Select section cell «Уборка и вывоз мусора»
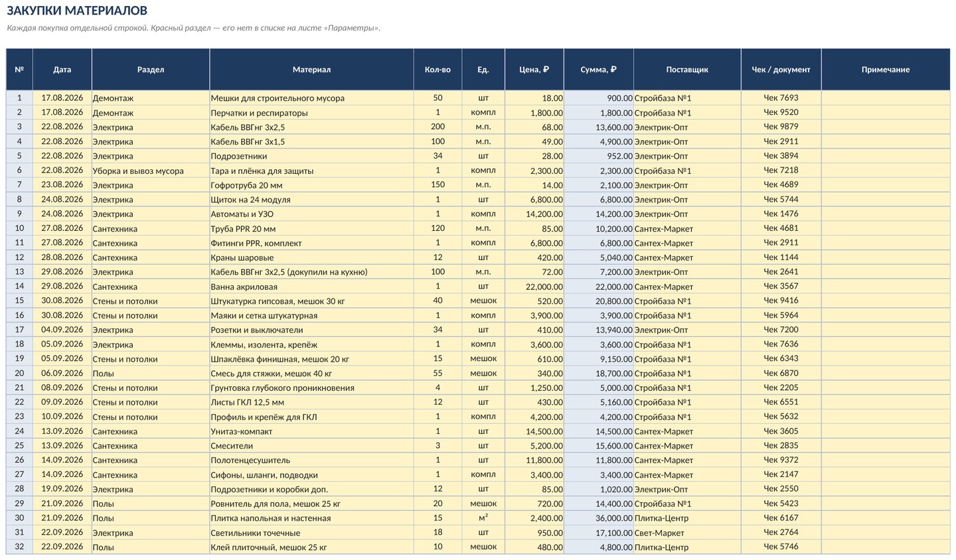The image size is (956, 560). coord(151,171)
